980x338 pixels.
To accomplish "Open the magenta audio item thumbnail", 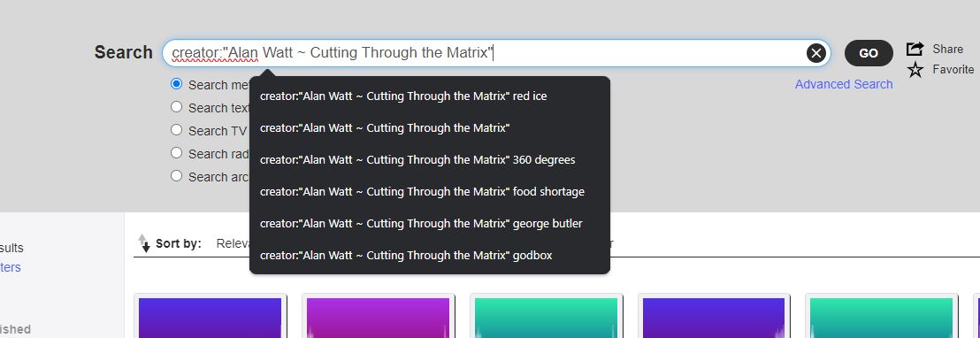I will pyautogui.click(x=379, y=318).
